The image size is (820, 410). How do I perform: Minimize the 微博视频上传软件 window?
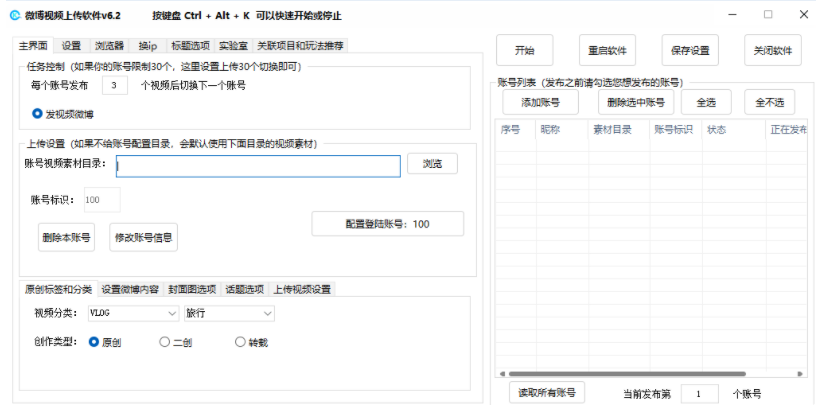click(x=733, y=15)
